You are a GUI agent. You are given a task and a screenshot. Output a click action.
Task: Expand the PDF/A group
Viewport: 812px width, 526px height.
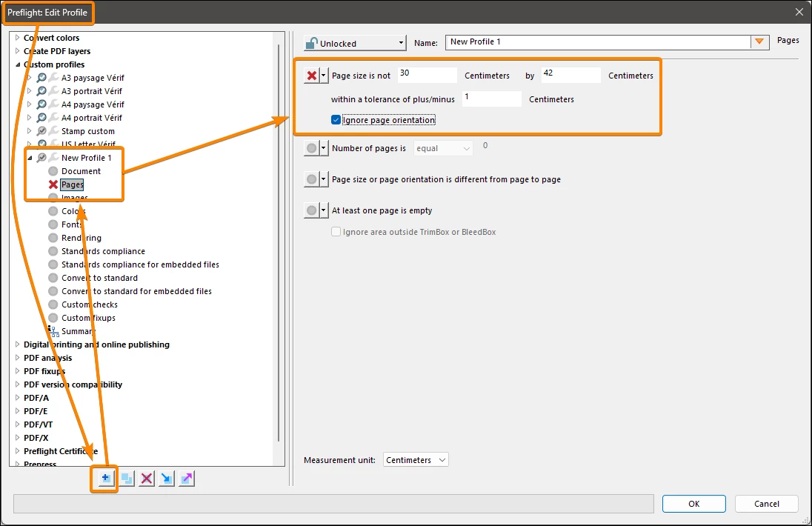pos(18,398)
